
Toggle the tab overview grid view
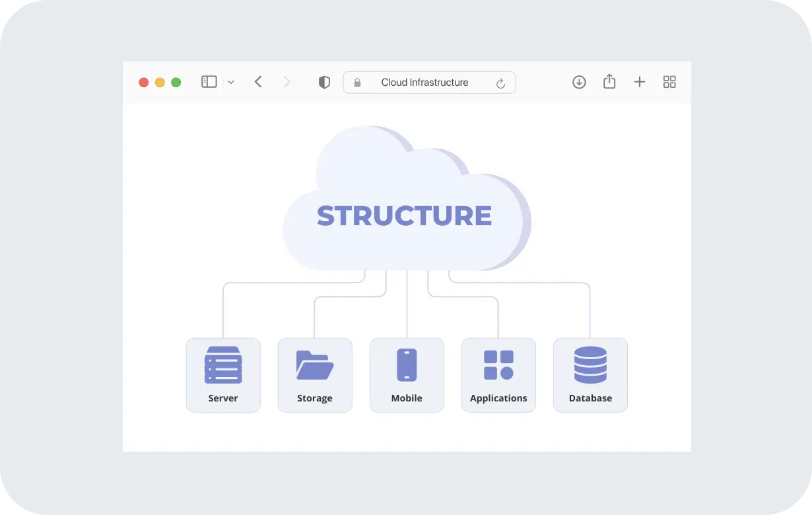669,82
